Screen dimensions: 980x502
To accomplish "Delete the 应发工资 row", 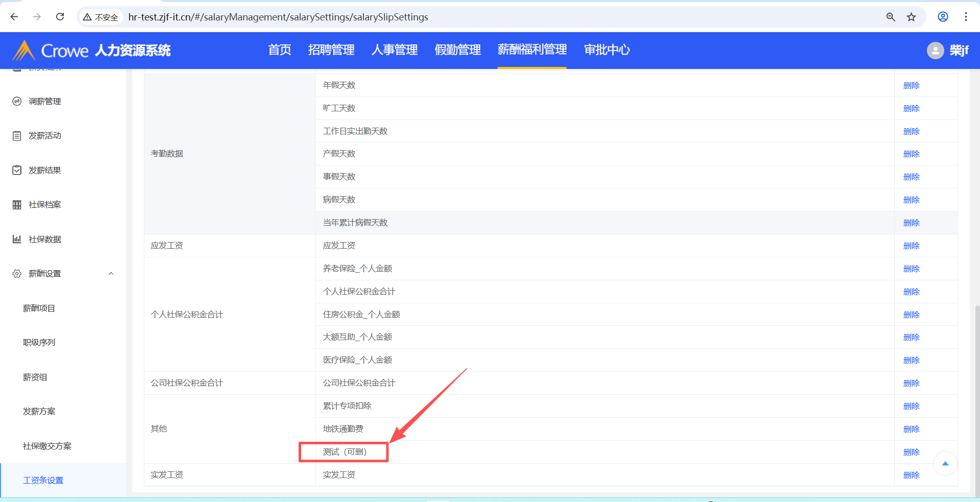I will (911, 246).
